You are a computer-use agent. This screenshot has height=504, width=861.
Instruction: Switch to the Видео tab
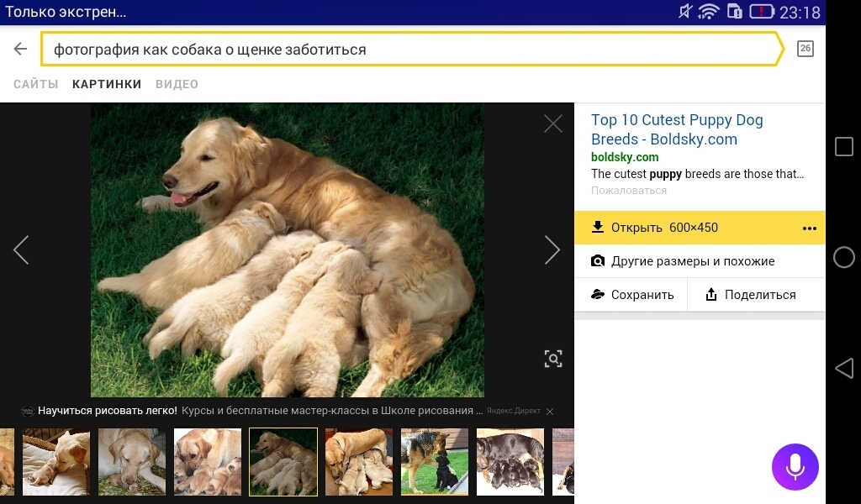click(x=177, y=84)
